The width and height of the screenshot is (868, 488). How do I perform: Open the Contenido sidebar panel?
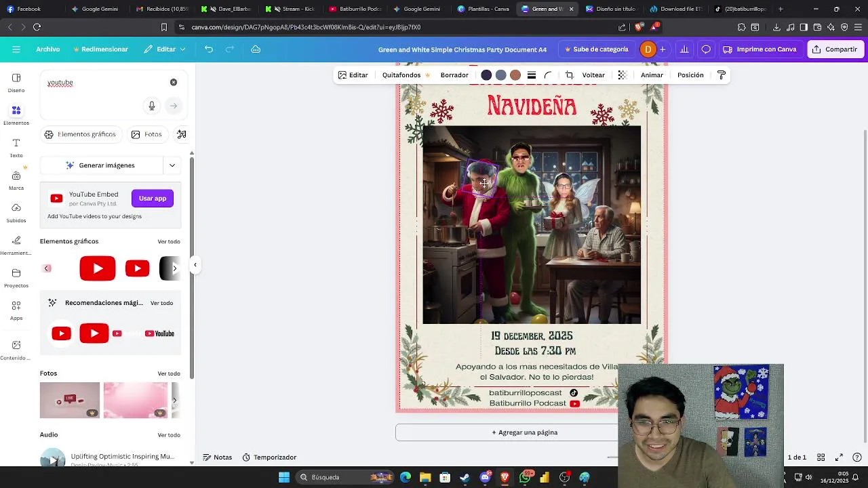coord(16,350)
